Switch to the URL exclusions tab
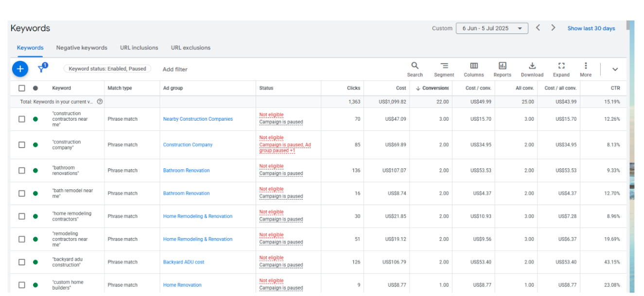Viewport: 644px width, 296px height. coord(191,48)
